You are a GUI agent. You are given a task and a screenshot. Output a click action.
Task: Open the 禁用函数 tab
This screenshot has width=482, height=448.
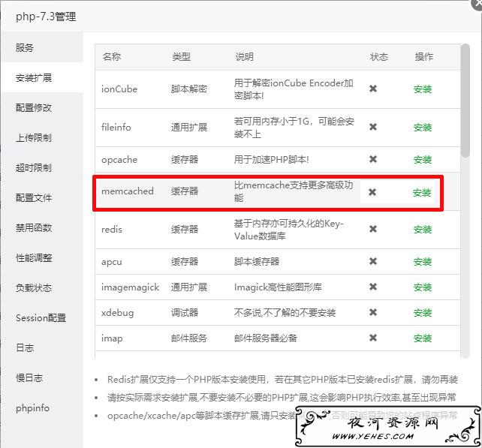point(42,227)
